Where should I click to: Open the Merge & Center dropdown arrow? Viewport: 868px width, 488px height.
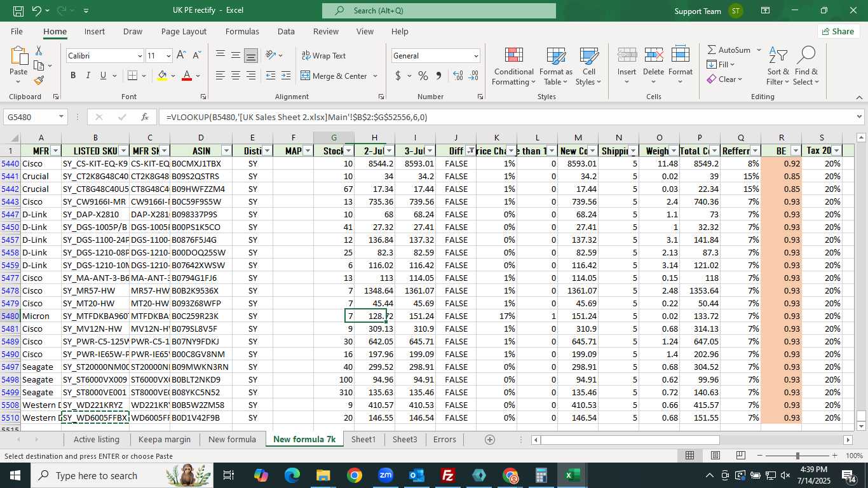coord(375,76)
